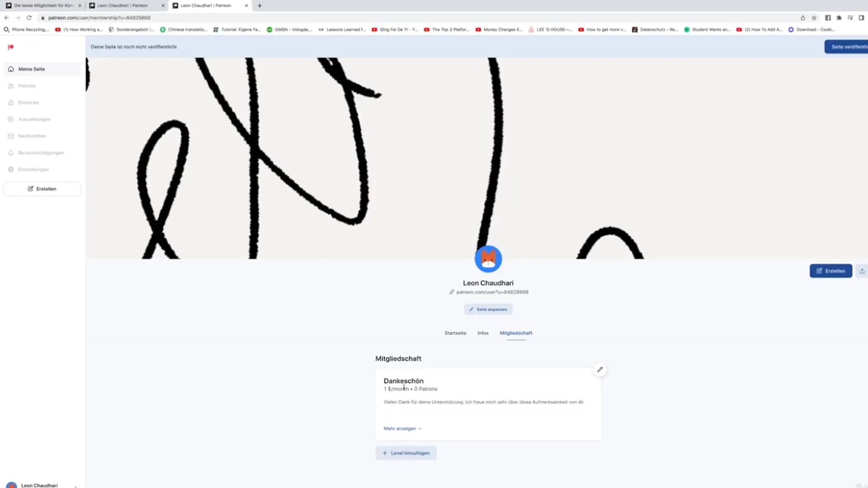Click the Leon Chaudhari profile avatar
Image resolution: width=868 pixels, height=488 pixels.
pyautogui.click(x=488, y=259)
